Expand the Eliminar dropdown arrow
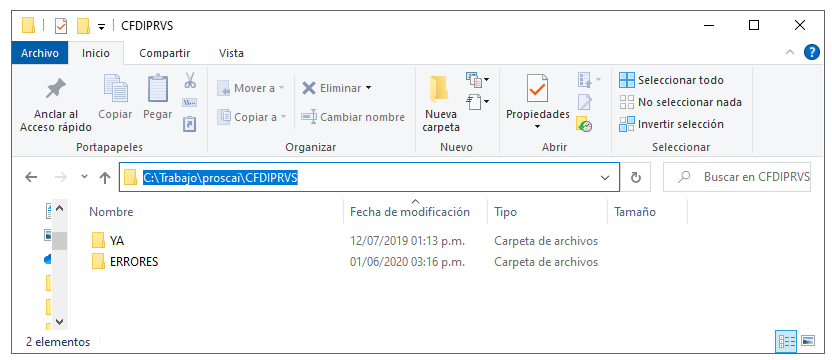832x360 pixels. click(369, 88)
